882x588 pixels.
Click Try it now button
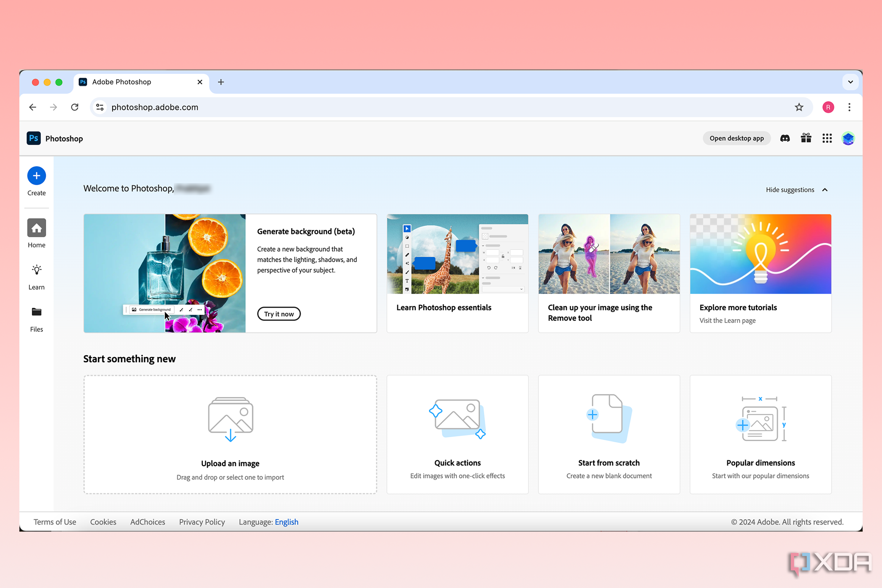[278, 314]
